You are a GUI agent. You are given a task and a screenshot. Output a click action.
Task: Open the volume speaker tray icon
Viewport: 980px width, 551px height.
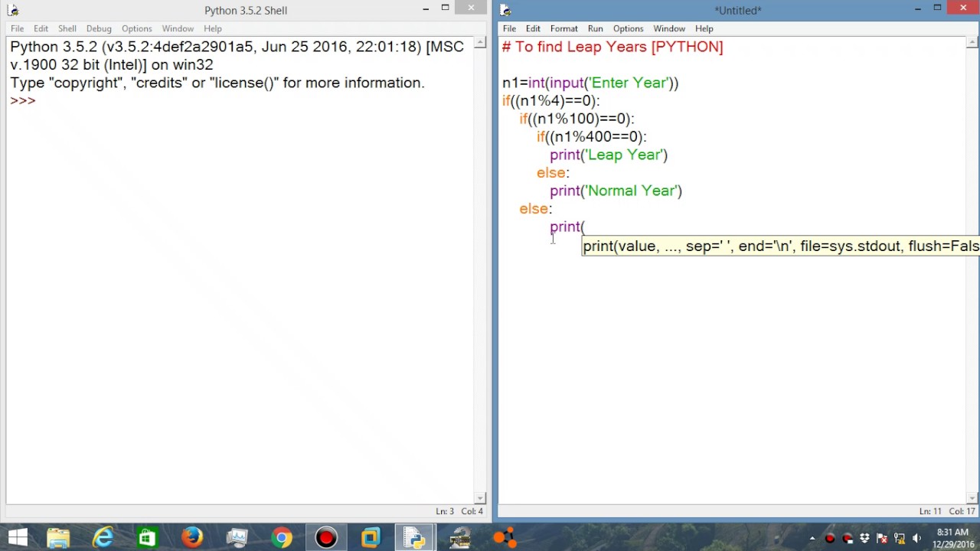(x=916, y=538)
